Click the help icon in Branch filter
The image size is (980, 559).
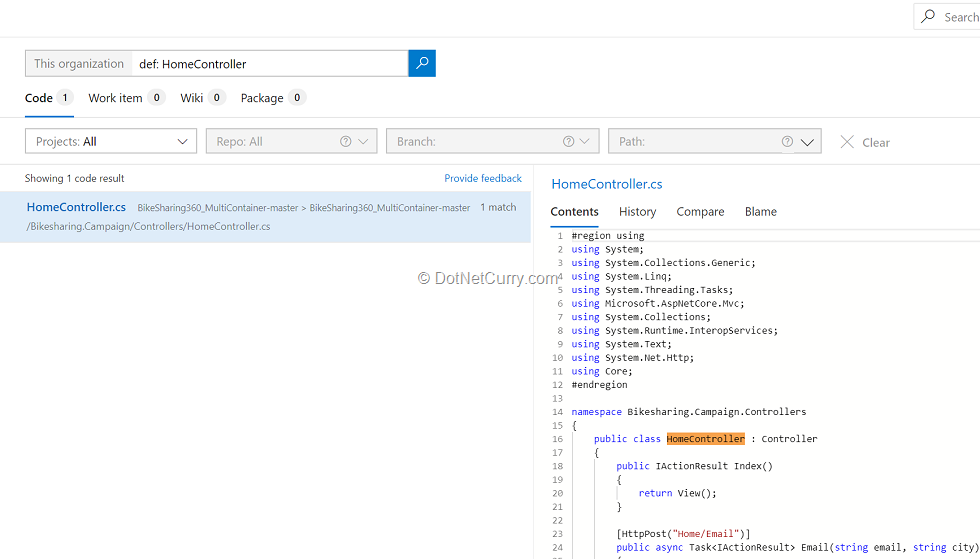coord(568,142)
